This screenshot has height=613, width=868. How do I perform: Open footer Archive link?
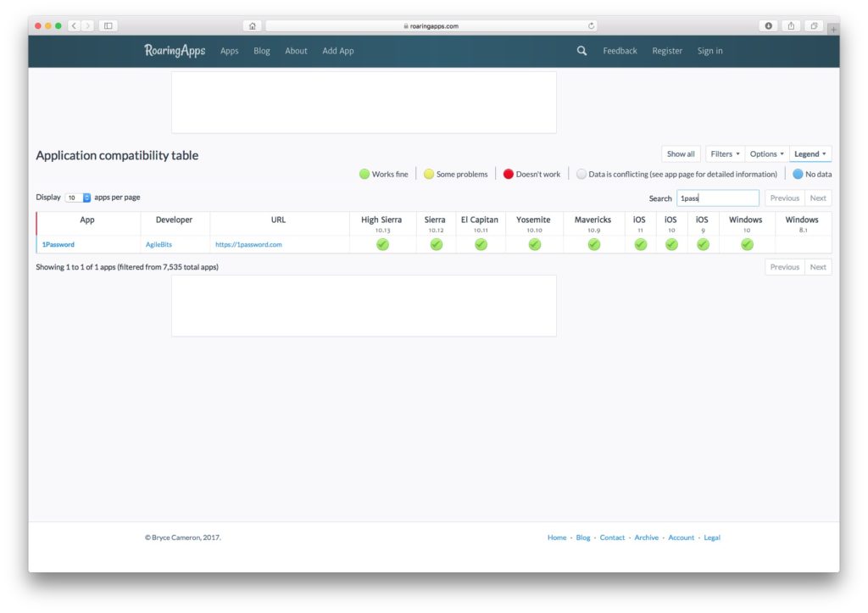(x=647, y=538)
